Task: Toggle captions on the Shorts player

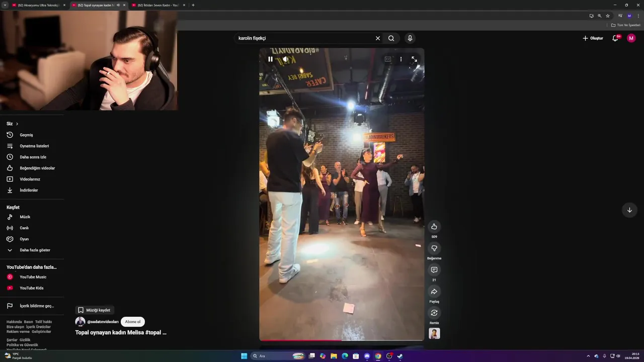Action: [x=388, y=59]
